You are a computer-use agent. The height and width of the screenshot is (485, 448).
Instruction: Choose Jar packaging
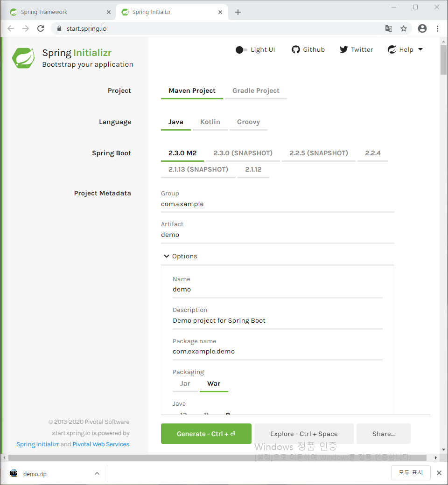pos(185,384)
